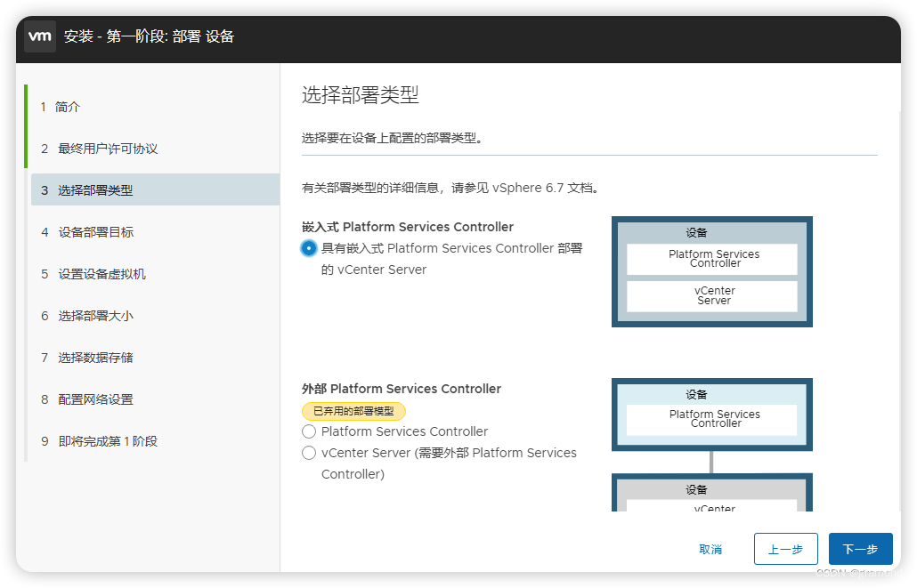Click the content pane vertical scrollbar
The width and height of the screenshot is (917, 588).
[900, 310]
